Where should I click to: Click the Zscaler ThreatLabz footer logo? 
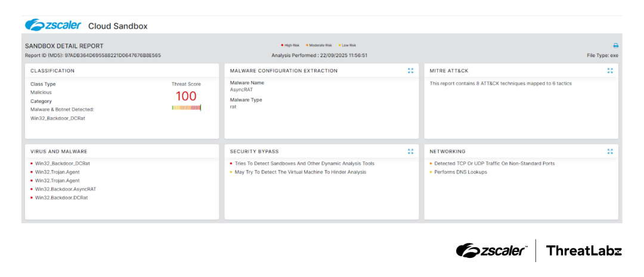tap(538, 251)
